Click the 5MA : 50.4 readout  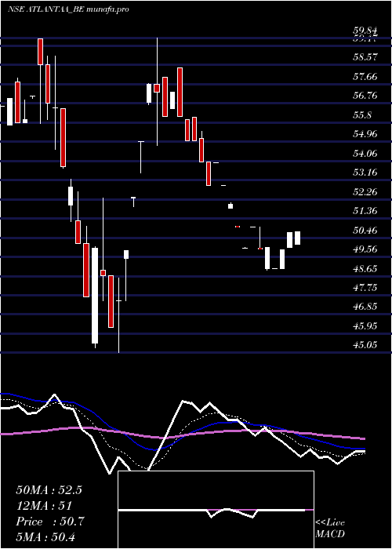[45, 537]
